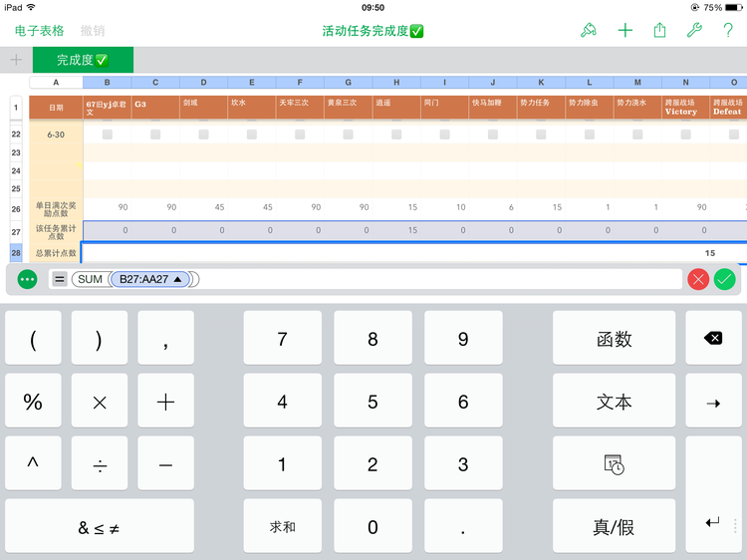Tap the 真/假 true-false key
The width and height of the screenshot is (747, 560).
[x=614, y=526]
